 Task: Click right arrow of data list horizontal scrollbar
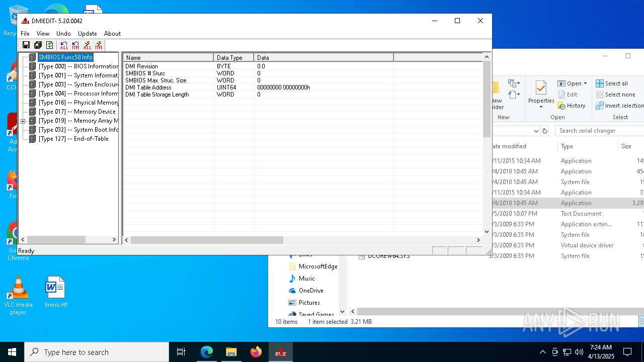478,240
